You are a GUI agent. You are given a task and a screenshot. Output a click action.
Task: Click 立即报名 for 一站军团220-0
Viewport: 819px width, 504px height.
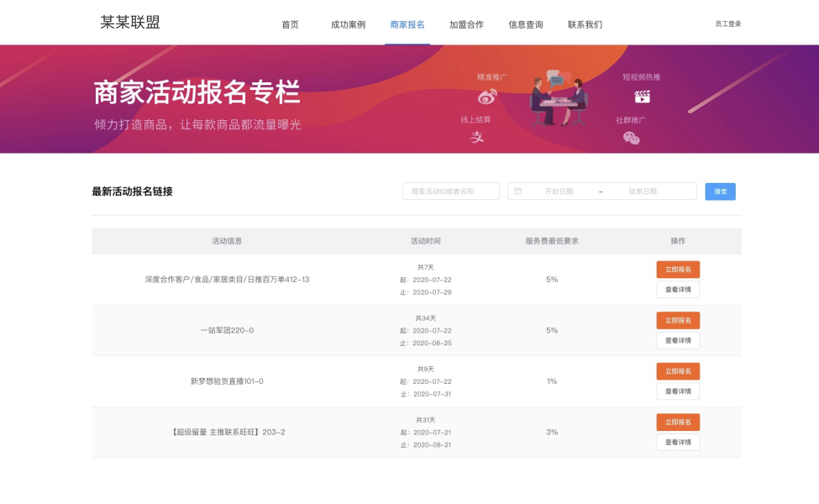tap(678, 320)
